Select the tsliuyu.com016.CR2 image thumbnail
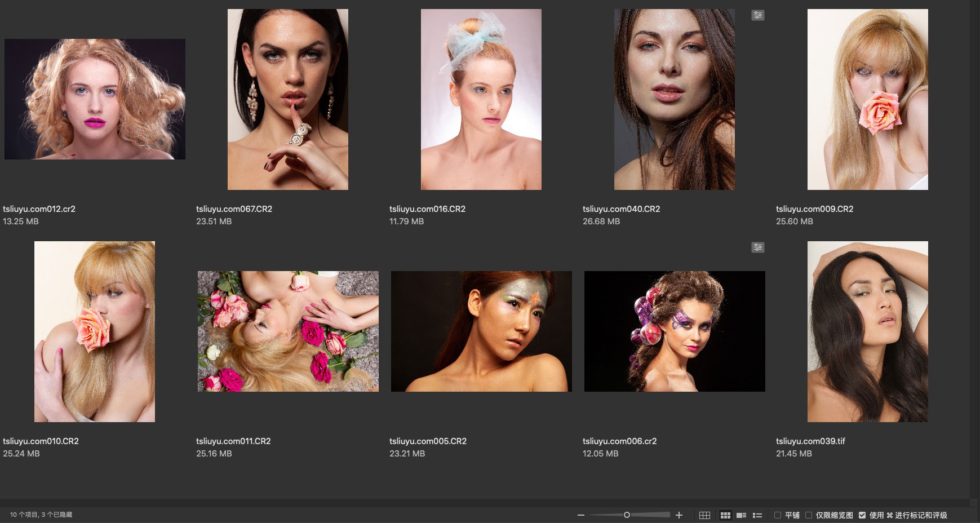The height and width of the screenshot is (523, 980). (481, 99)
